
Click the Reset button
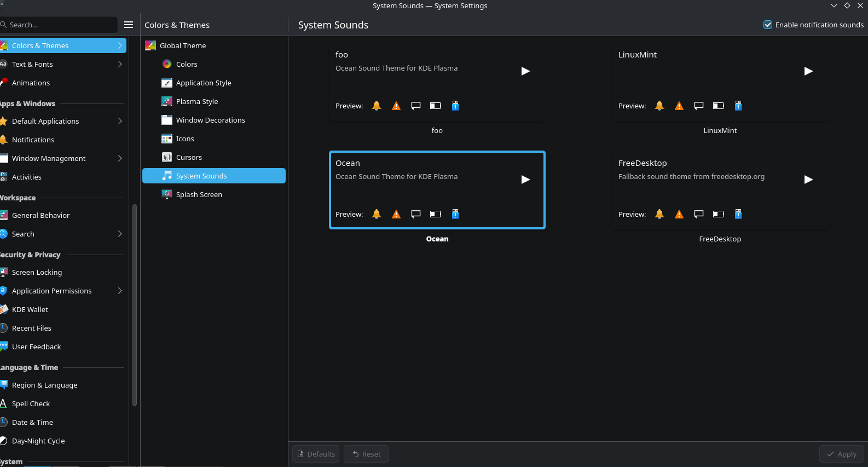point(366,454)
